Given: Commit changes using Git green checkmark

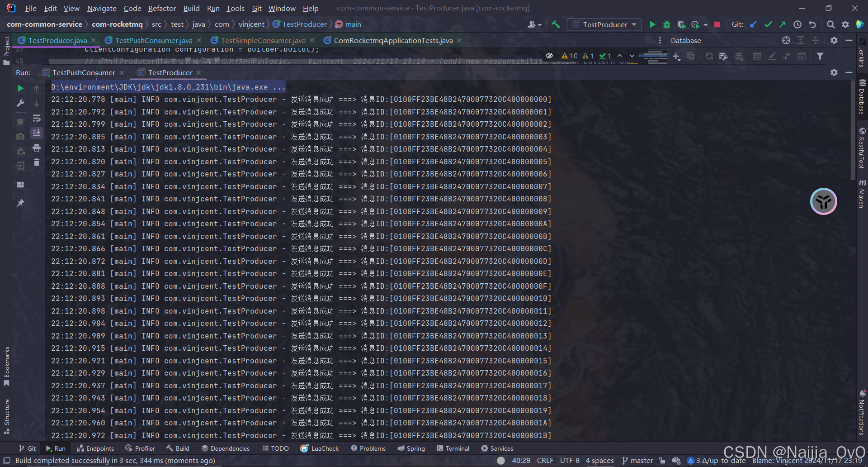Looking at the screenshot, I should 768,24.
